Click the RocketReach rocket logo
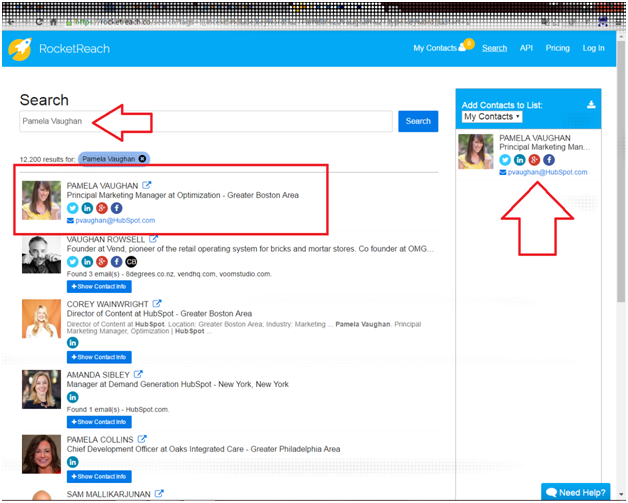The image size is (628, 503). click(x=20, y=49)
